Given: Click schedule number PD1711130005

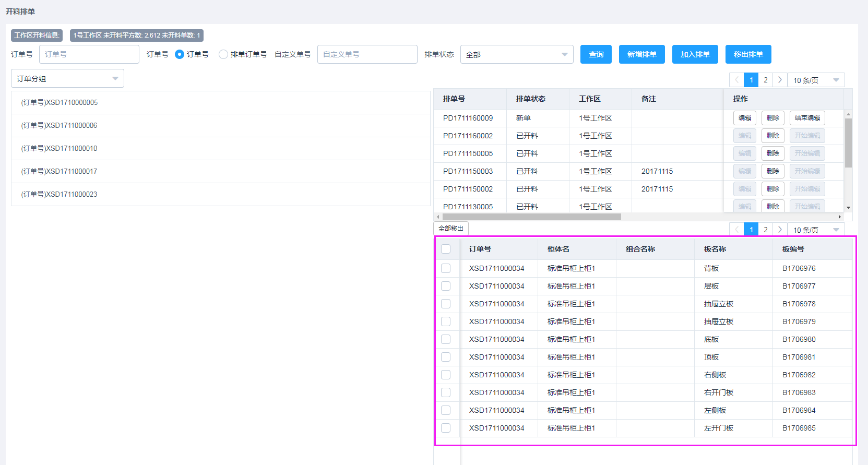Looking at the screenshot, I should (468, 207).
